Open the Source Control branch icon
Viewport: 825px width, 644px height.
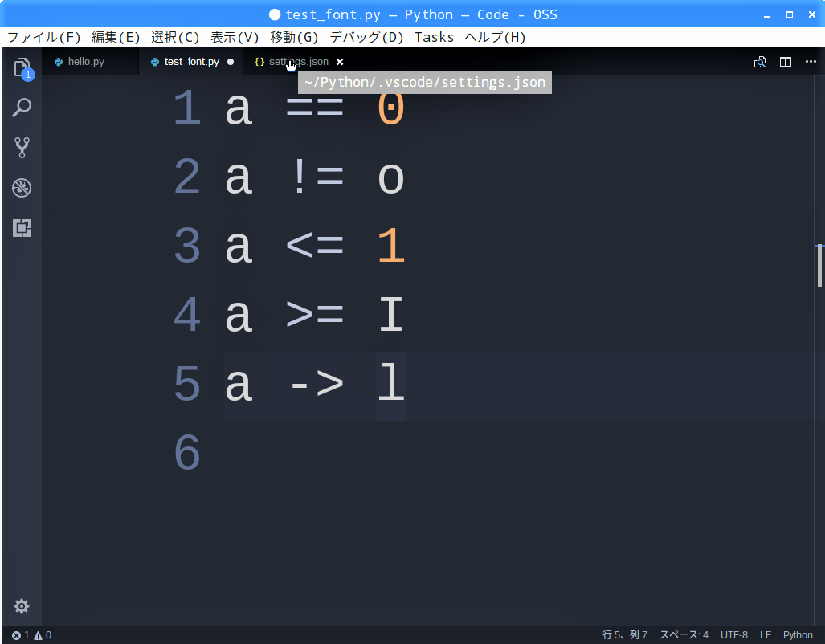click(x=22, y=148)
